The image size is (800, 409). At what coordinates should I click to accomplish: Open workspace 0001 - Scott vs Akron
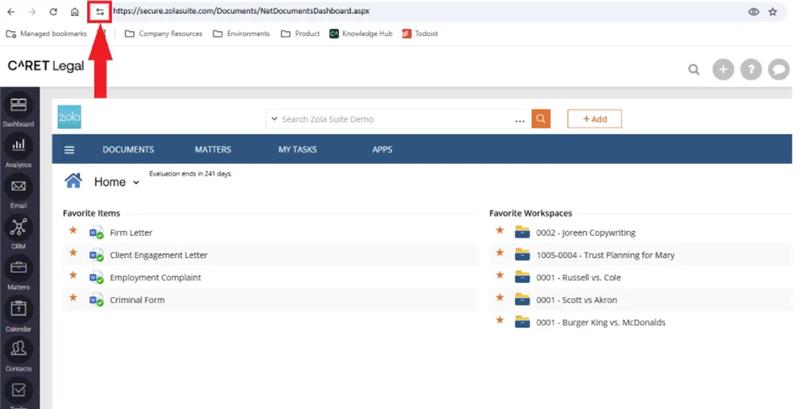pyautogui.click(x=577, y=300)
